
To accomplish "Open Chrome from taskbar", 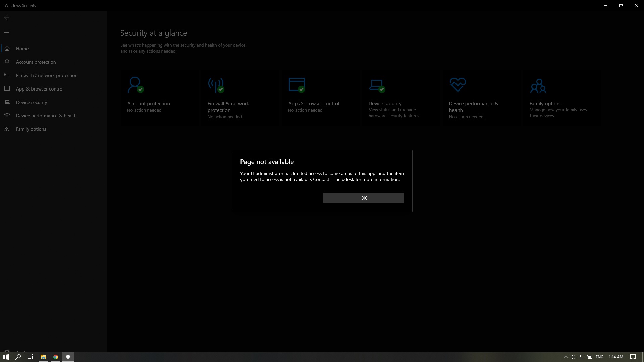I will tap(56, 357).
